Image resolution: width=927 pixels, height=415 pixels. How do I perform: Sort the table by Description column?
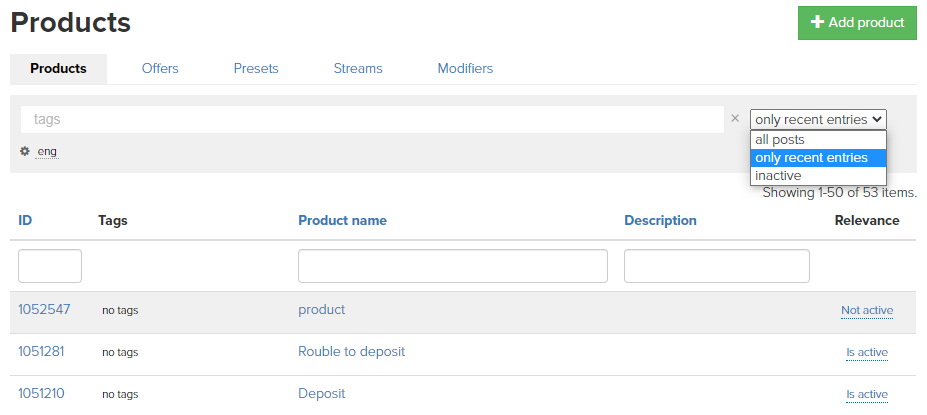pos(660,221)
